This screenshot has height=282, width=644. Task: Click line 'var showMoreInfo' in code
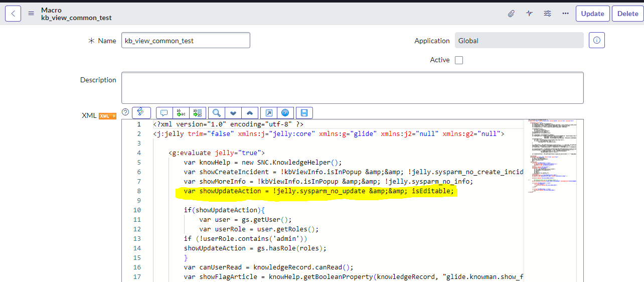tap(328, 182)
